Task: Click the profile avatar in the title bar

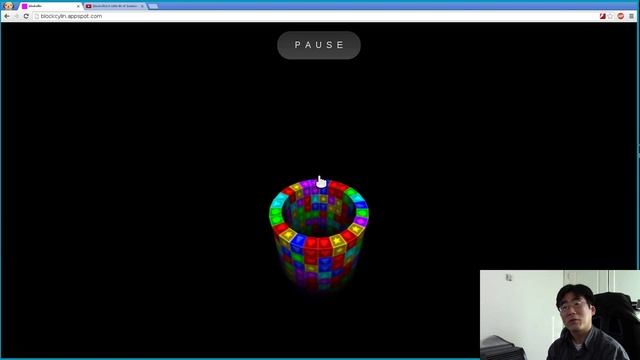Action: tap(8, 6)
